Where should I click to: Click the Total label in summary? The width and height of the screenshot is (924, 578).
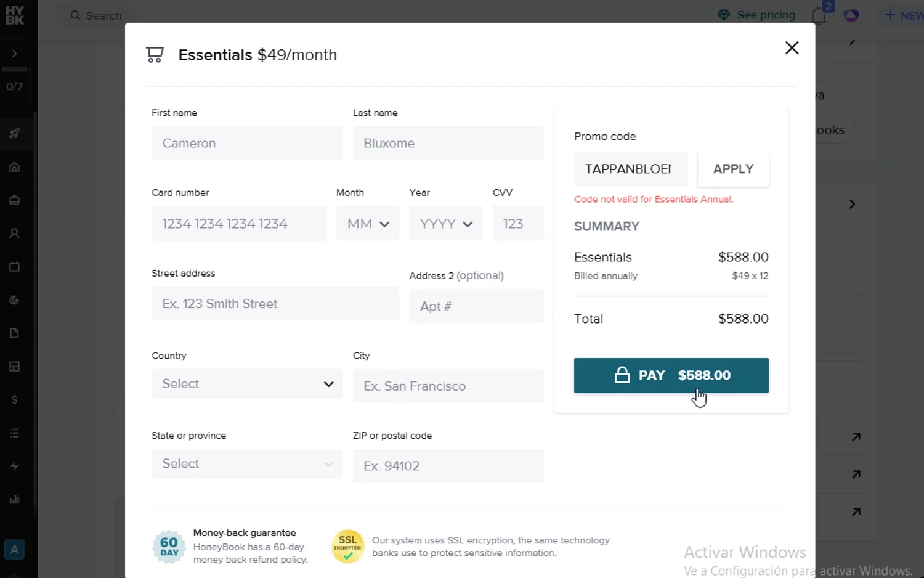588,319
